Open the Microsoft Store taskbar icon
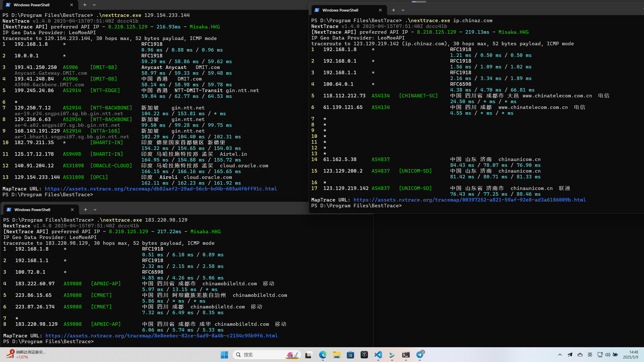 click(x=350, y=355)
